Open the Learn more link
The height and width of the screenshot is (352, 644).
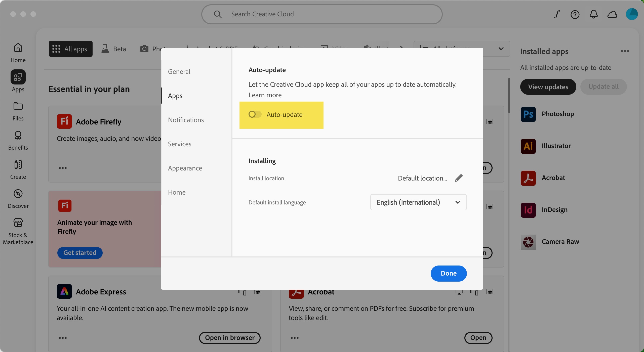[x=265, y=95]
